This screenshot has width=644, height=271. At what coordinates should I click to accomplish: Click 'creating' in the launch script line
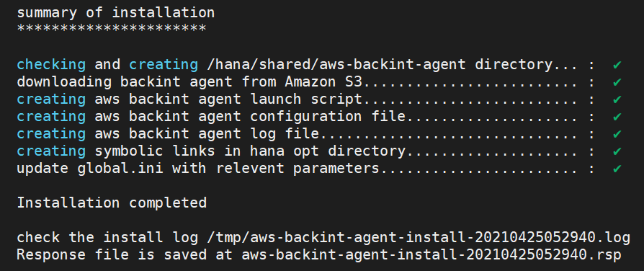pos(51,99)
